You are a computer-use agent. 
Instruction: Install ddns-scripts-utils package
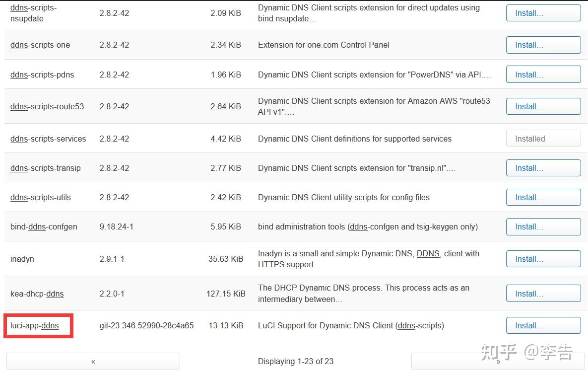543,197
